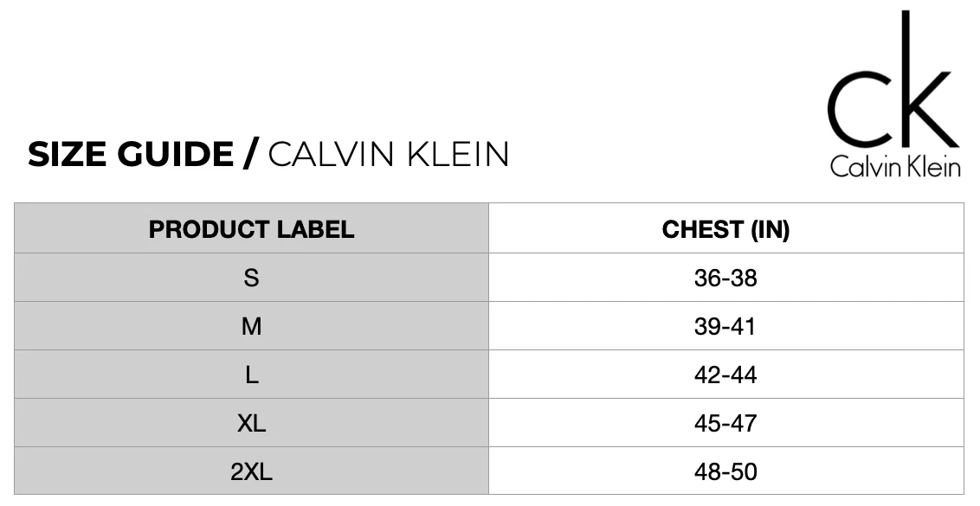980x506 pixels.
Task: Select the CHEST (IN) column header
Action: [725, 229]
